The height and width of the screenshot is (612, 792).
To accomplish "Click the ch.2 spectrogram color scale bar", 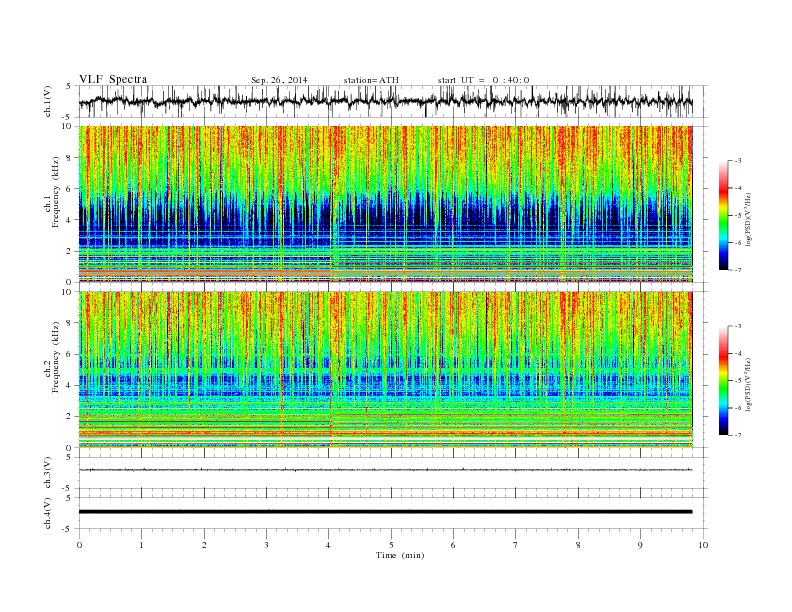I will tap(723, 380).
